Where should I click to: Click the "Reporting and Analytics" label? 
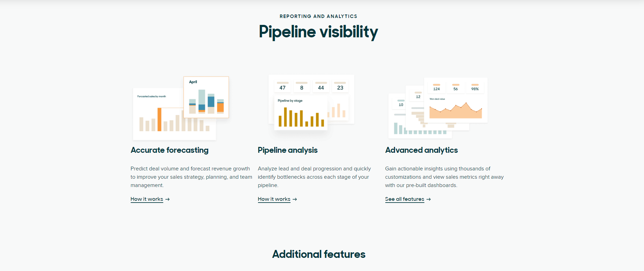[x=318, y=16]
